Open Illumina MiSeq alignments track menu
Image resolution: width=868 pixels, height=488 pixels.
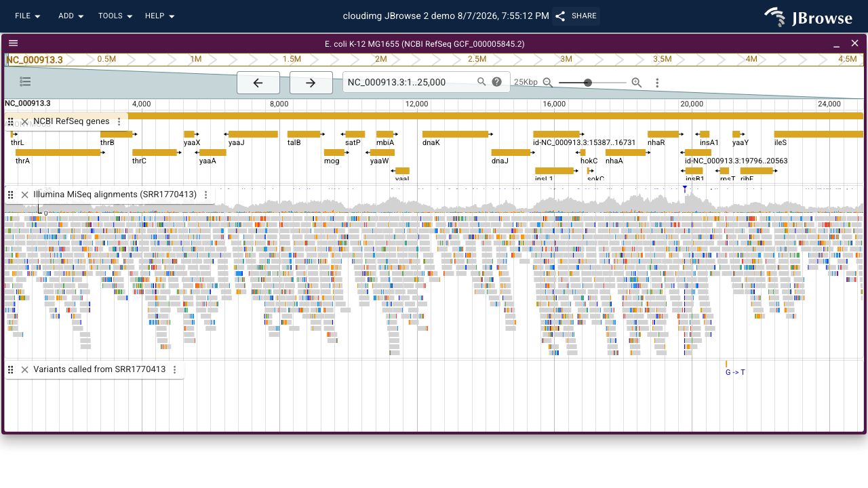(207, 195)
